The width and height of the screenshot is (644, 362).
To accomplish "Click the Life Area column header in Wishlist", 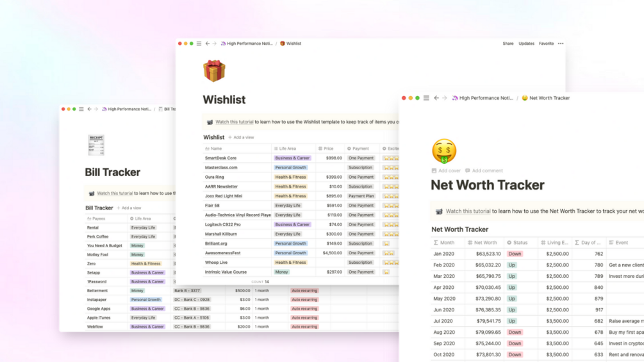I will [x=293, y=149].
